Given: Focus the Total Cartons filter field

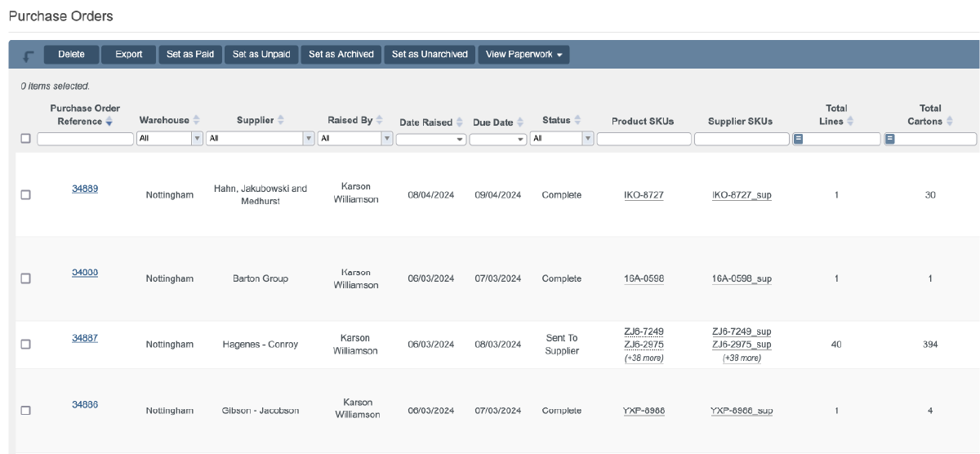Looking at the screenshot, I should click(938, 139).
